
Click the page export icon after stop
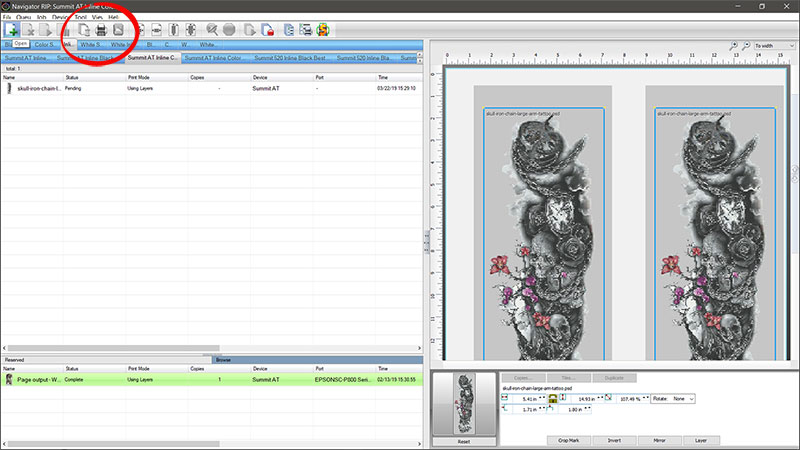point(249,30)
